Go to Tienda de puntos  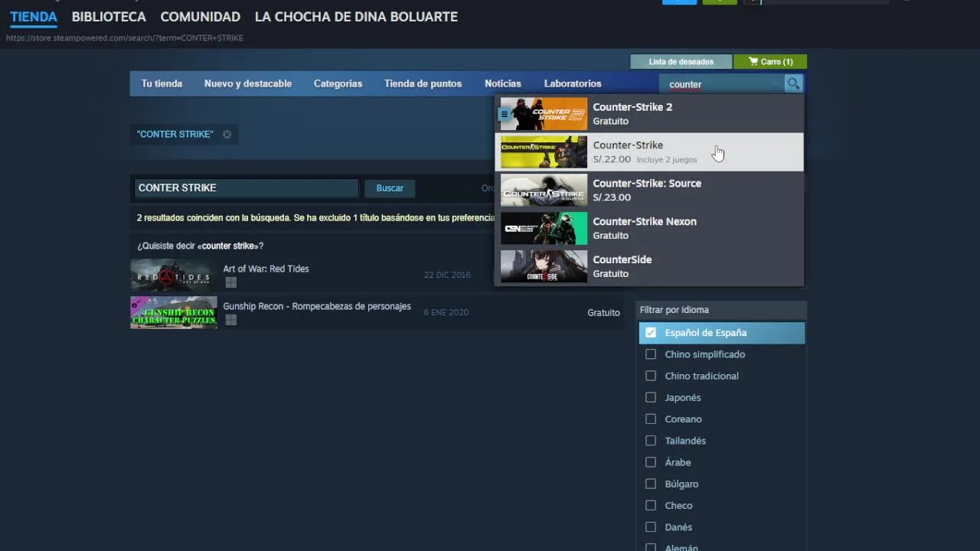(423, 83)
